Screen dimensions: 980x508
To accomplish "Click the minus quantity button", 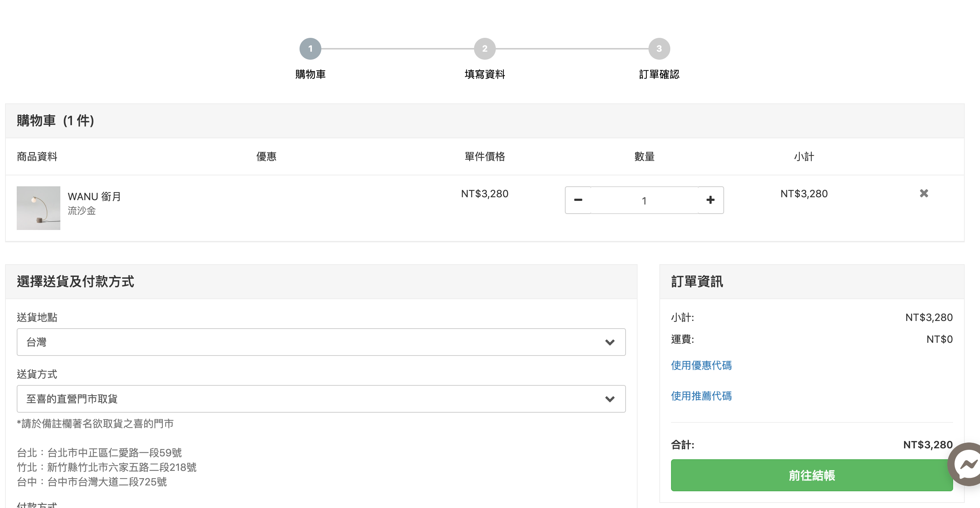I will point(578,200).
